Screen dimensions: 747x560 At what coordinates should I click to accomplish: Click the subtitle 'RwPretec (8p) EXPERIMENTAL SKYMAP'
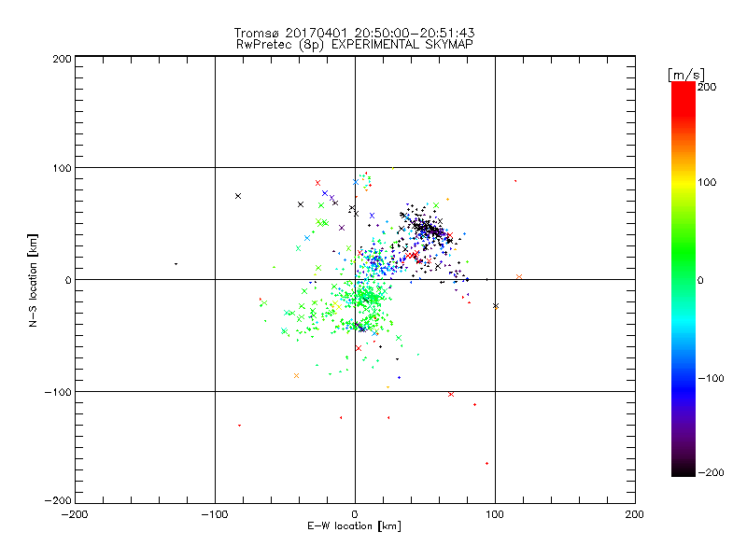pos(355,45)
